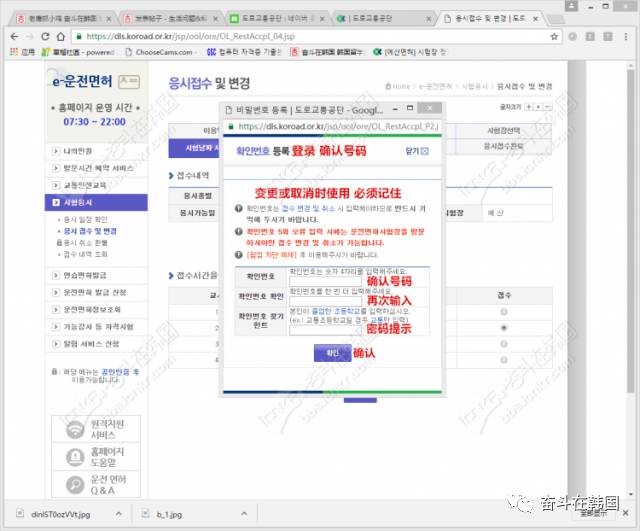The height and width of the screenshot is (531, 640).
Task: Expand the 교통안전교육 sidebar arrow
Action: click(56, 185)
